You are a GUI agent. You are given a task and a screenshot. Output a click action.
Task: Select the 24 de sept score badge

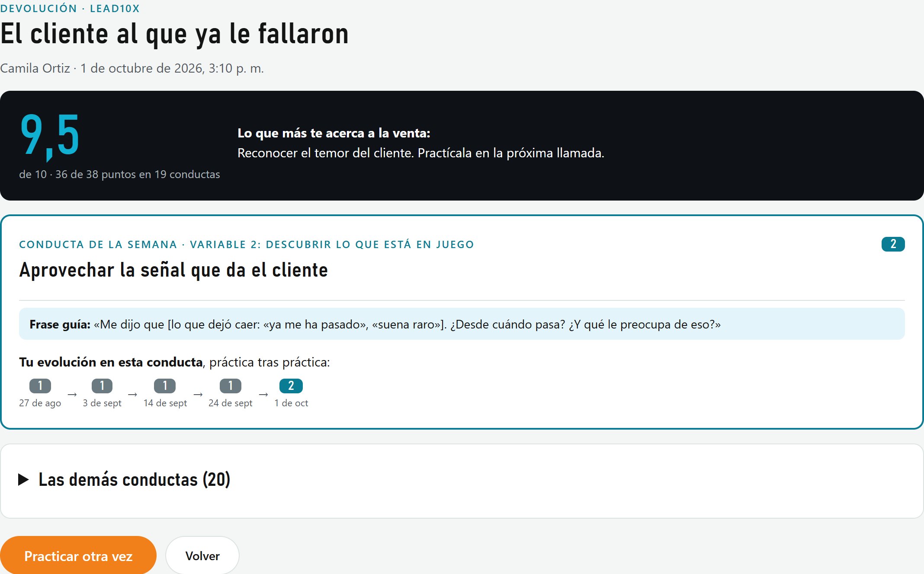pyautogui.click(x=231, y=386)
